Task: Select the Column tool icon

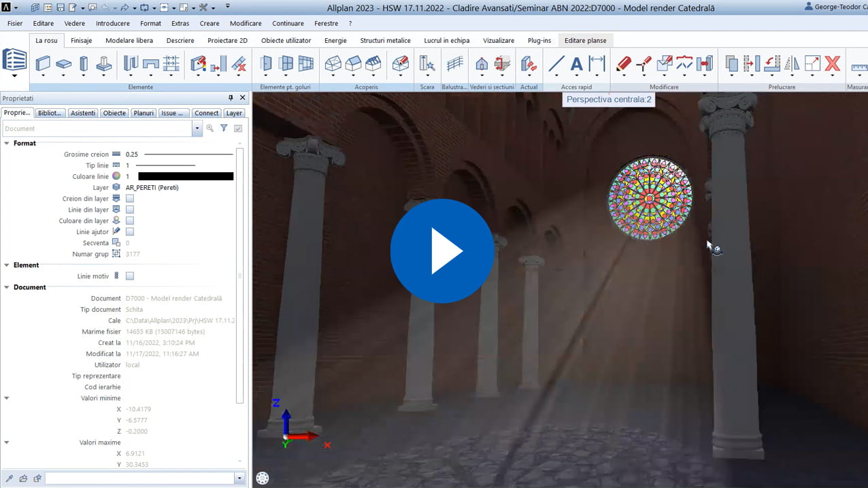Action: (84, 64)
